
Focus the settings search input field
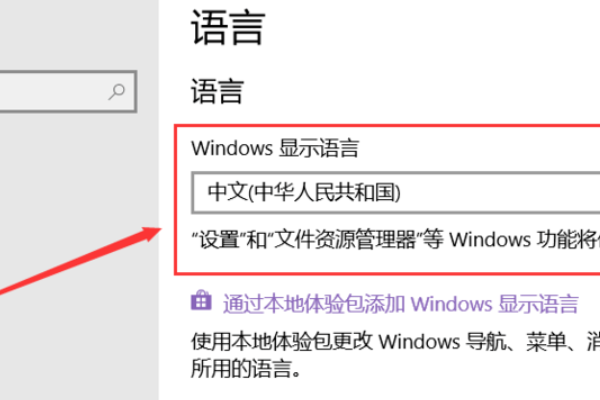tap(68, 91)
